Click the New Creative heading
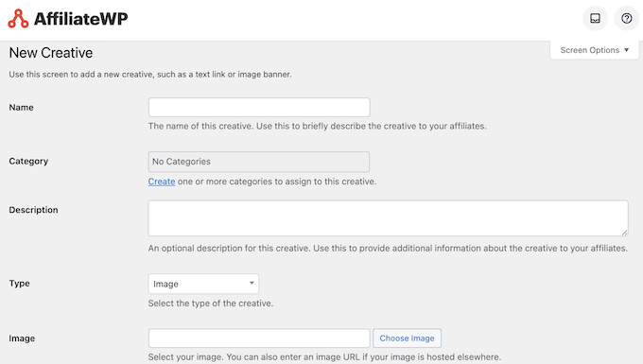Image resolution: width=643 pixels, height=364 pixels. (51, 53)
